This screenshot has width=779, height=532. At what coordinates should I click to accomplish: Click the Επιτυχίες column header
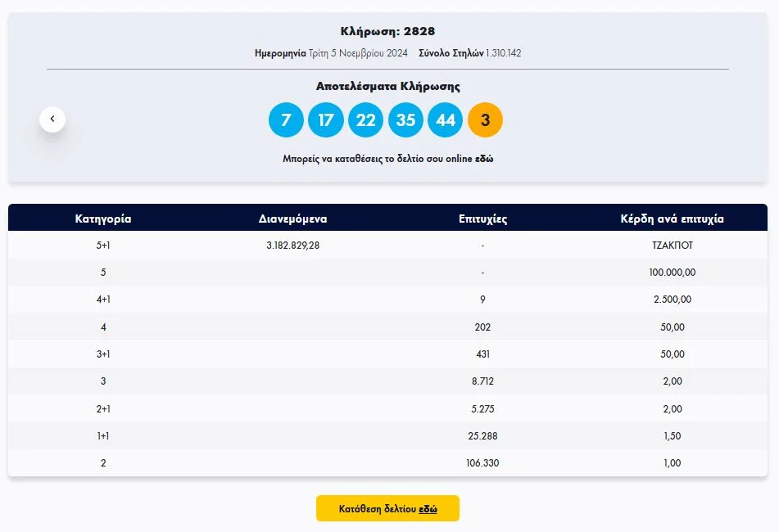(482, 219)
